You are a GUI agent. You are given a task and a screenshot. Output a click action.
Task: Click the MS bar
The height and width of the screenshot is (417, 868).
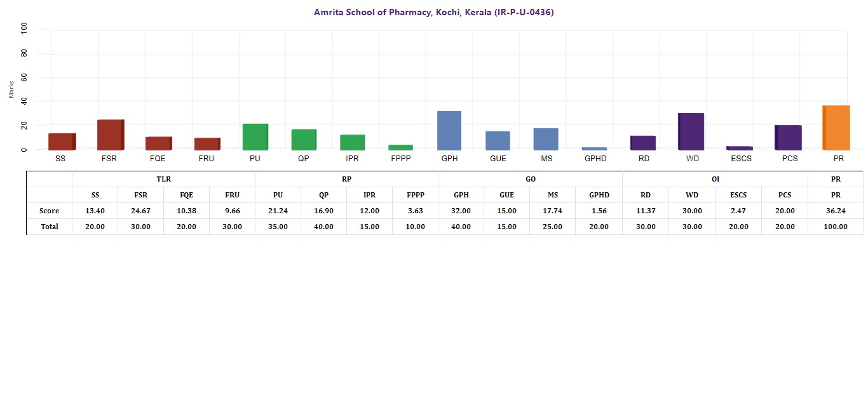[x=546, y=139]
